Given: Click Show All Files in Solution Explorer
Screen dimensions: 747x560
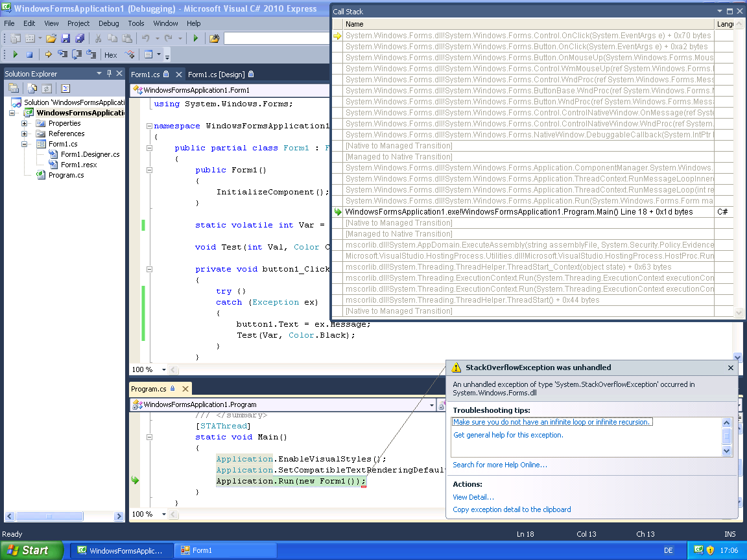Looking at the screenshot, I should pos(32,89).
